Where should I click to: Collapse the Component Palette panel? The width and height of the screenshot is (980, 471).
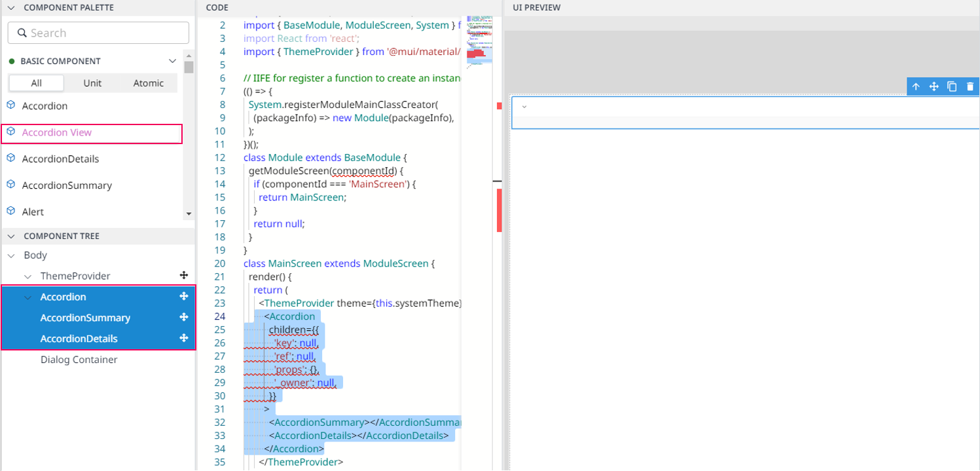10,8
